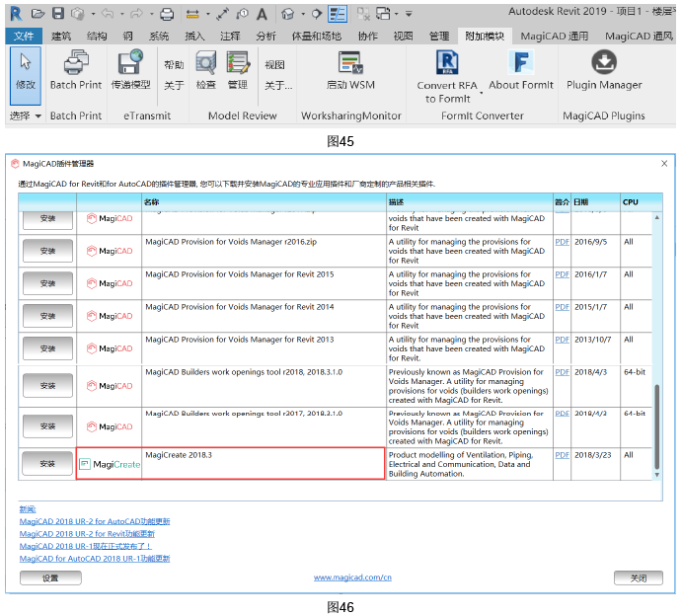Viewport: 682px width, 616px height.
Task: Select the 修改 (Modify) arrow tool
Action: pos(26,75)
